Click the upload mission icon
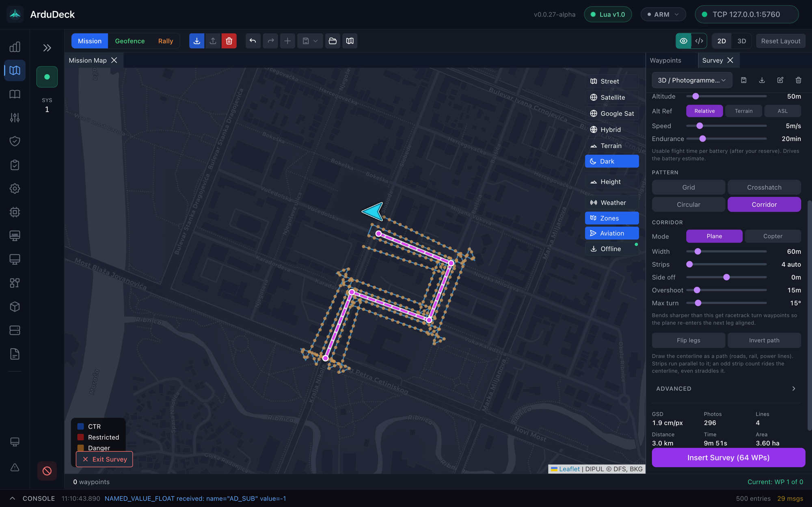Viewport: 812px width, 507px height. pos(213,41)
